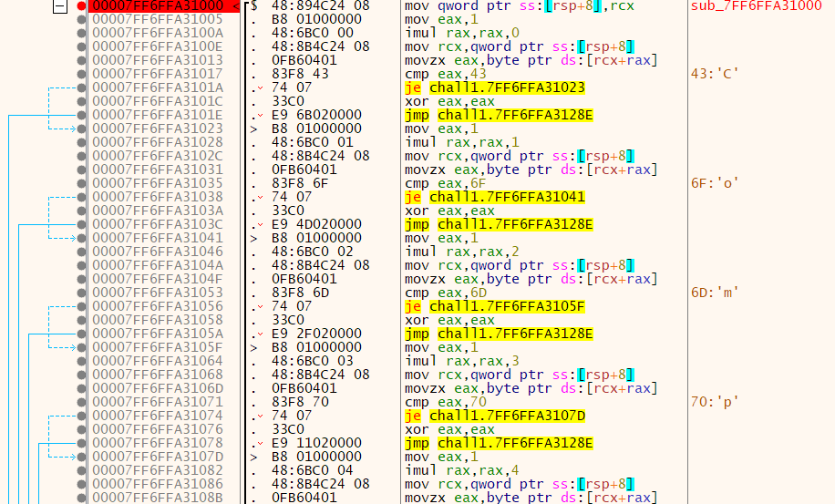Click 'mov qword ptr ss:[rsp+8],rcx' instruction

click(520, 6)
